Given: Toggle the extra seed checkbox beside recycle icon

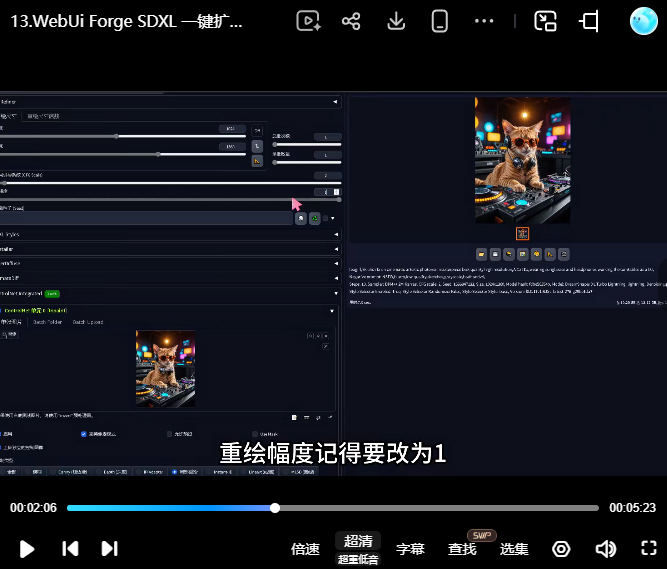Looking at the screenshot, I should click(x=325, y=219).
